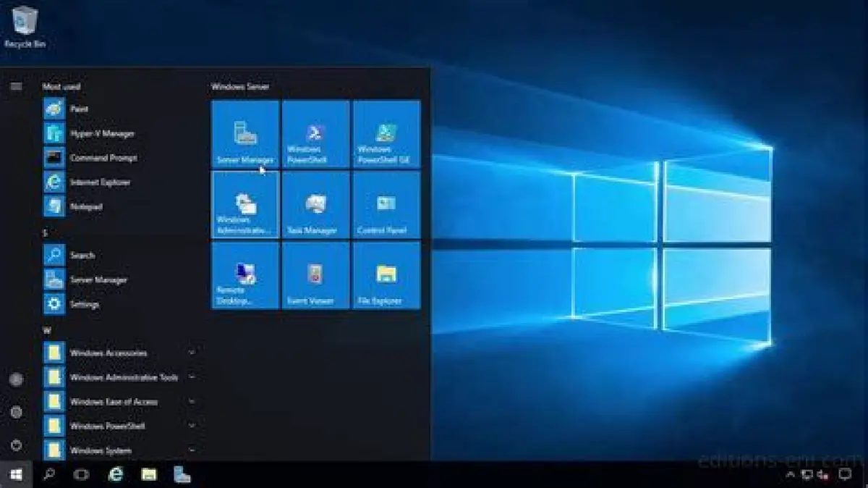Viewport: 868px width, 488px height.
Task: Launch Command Prompt from Most used list
Action: [x=103, y=158]
